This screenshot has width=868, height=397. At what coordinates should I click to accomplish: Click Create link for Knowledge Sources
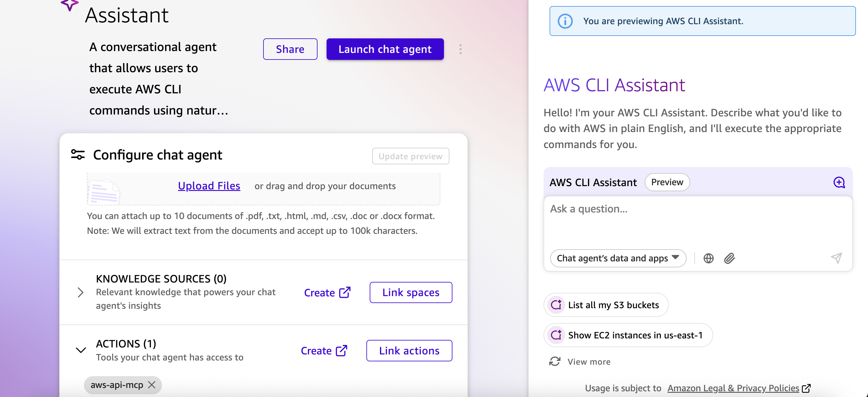tap(327, 292)
